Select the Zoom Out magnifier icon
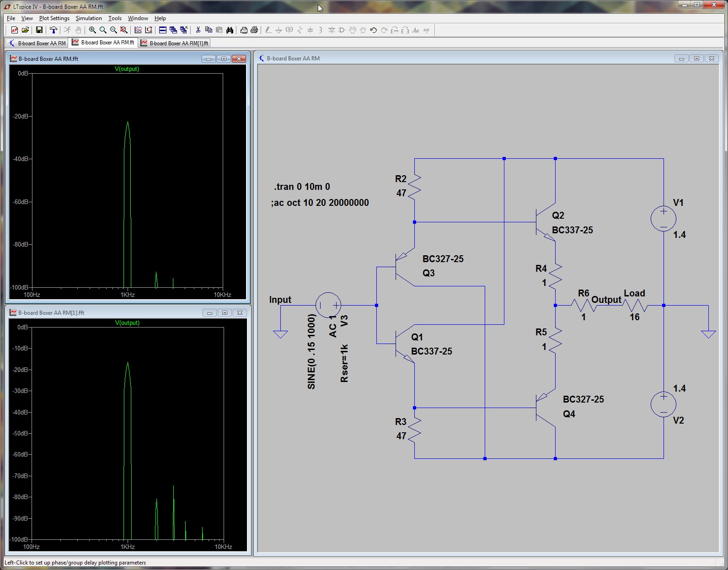Screen dimensions: 728x570 [113, 30]
